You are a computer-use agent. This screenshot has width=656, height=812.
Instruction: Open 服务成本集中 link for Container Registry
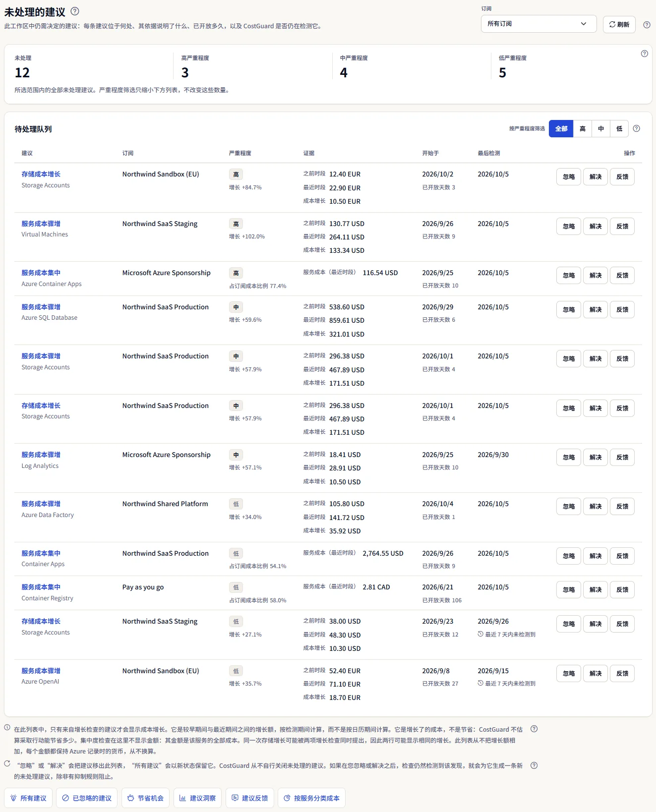click(41, 587)
